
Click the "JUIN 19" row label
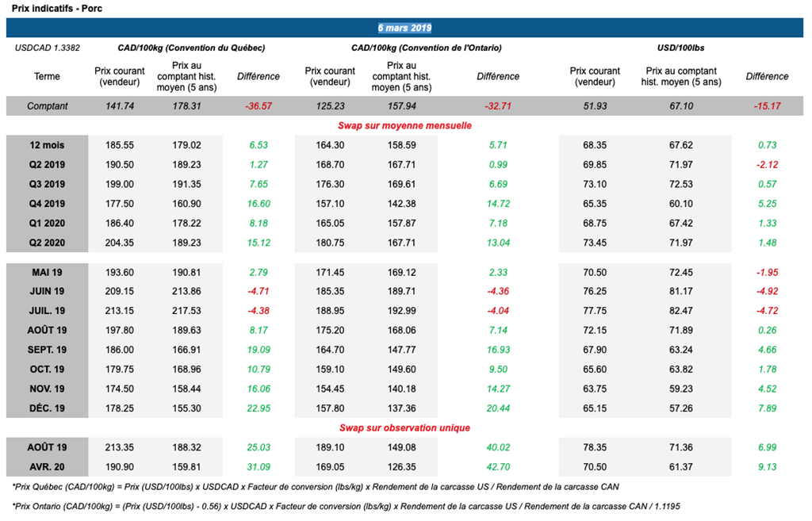pos(47,292)
